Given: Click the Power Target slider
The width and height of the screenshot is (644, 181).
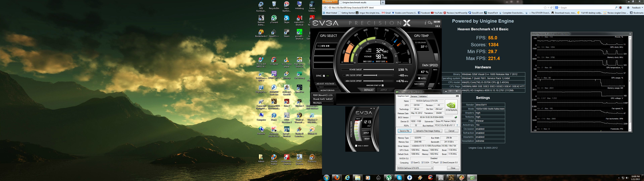Looking at the screenshot, I should pyautogui.click(x=378, y=70).
